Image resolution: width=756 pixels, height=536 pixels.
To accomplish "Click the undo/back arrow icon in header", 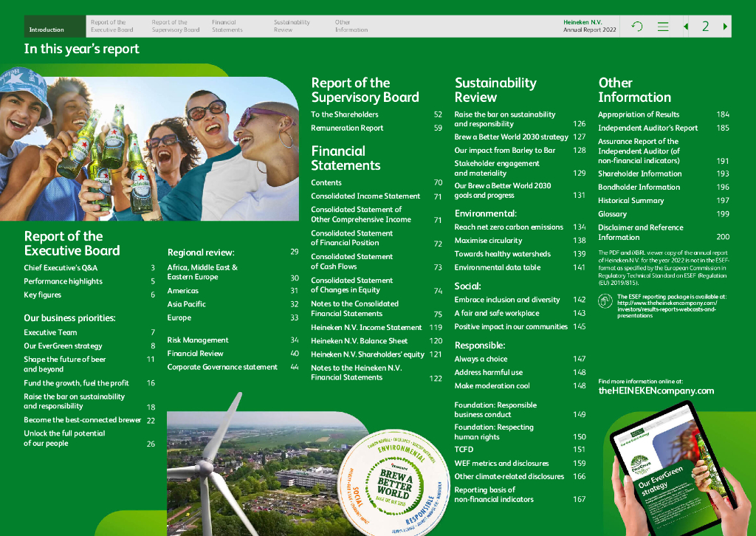I will tap(637, 27).
